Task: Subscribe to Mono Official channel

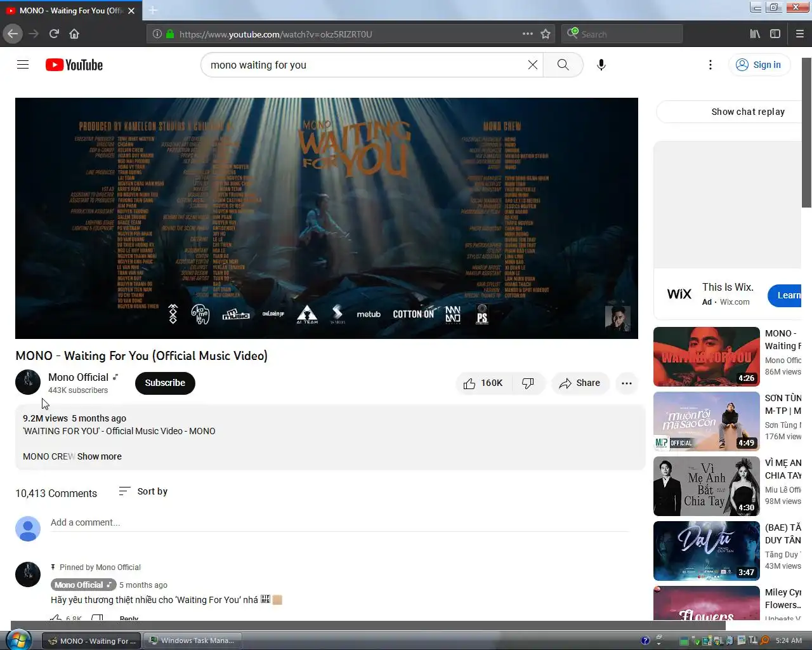Action: click(165, 383)
